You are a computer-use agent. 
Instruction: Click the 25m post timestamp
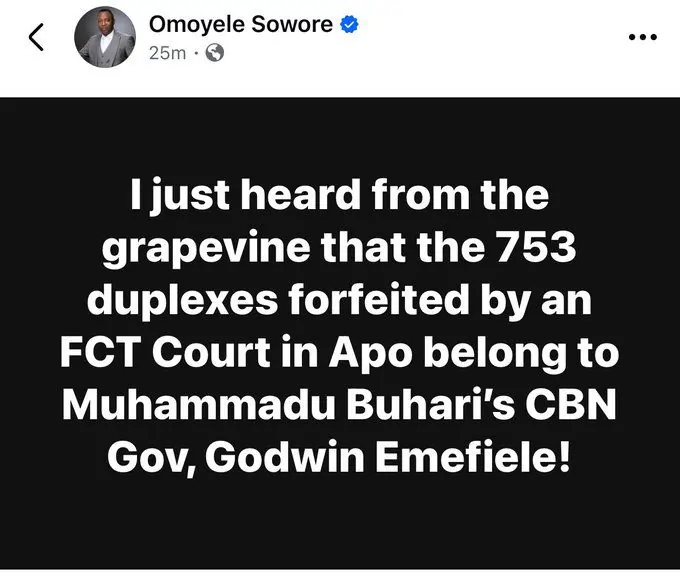point(167,53)
